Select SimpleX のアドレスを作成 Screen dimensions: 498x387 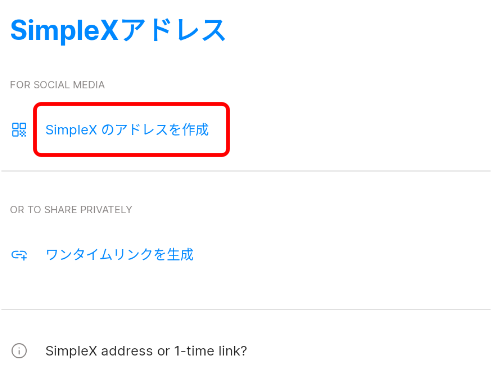127,130
